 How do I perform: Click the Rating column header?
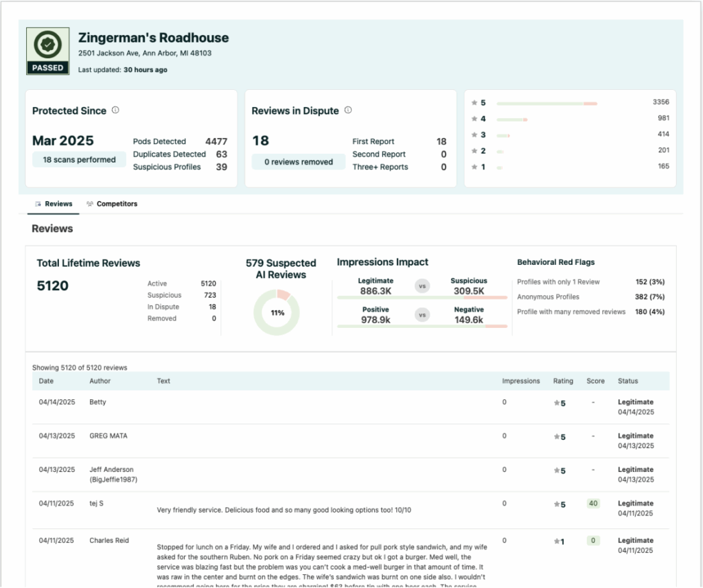[x=563, y=381]
